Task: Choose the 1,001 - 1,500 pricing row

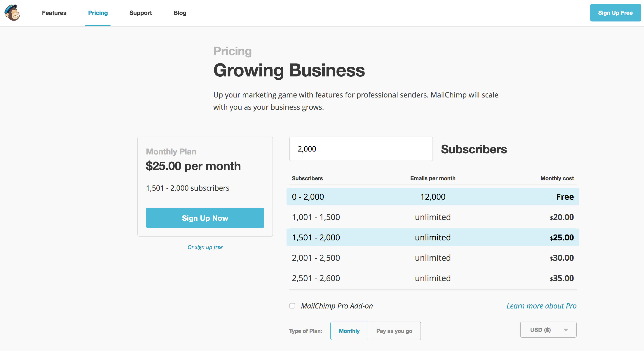Action: [432, 217]
